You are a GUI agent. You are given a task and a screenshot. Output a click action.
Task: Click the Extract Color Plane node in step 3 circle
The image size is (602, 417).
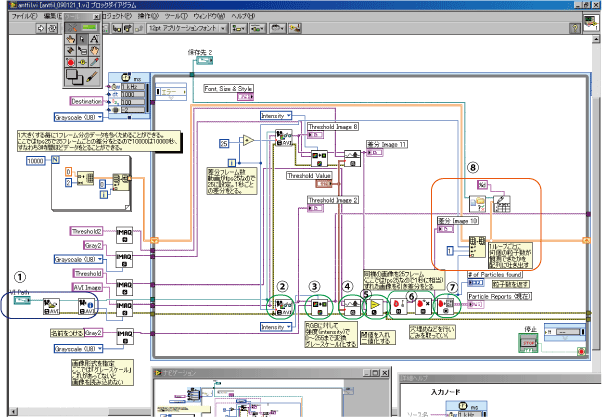[319, 308]
